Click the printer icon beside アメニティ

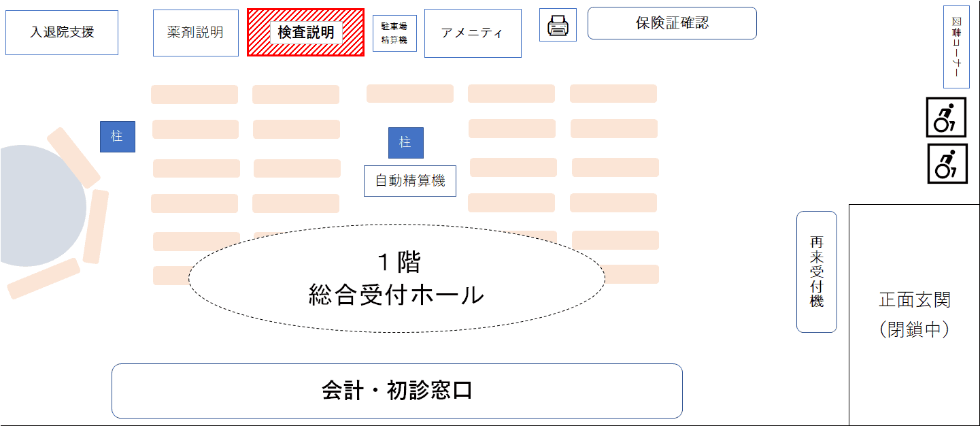558,25
